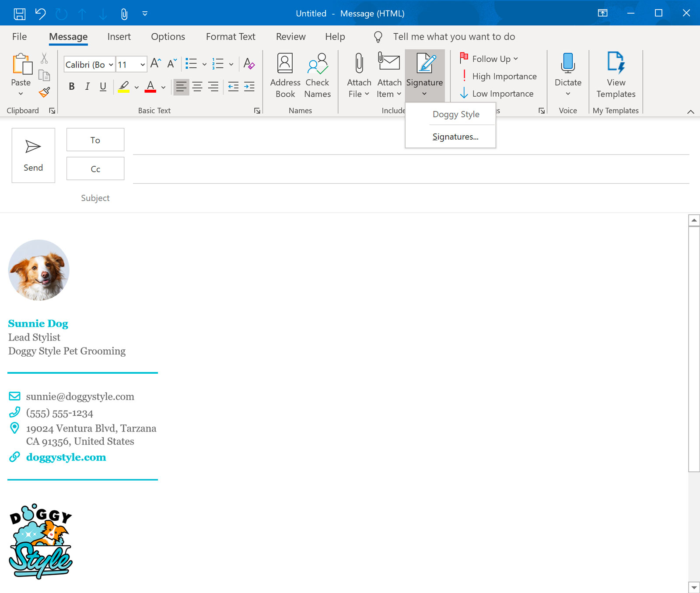Click the Tell me what you want to do box
Viewport: 700px width, 593px height.
454,37
